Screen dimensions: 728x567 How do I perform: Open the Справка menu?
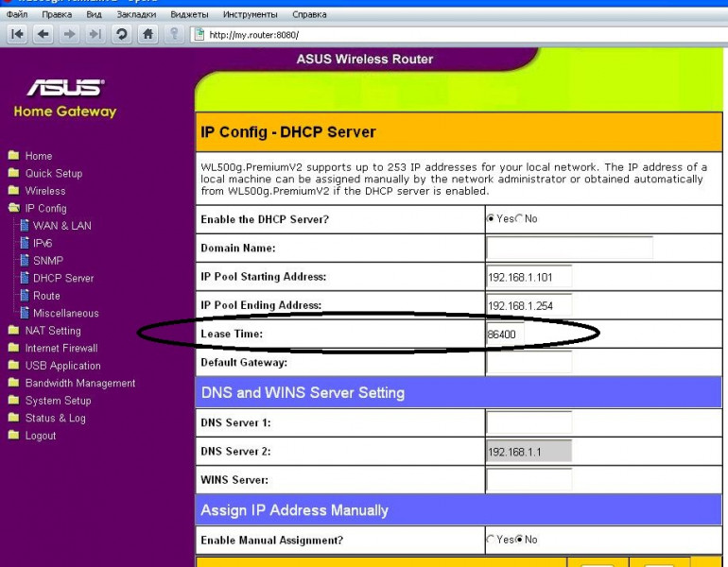(x=309, y=14)
